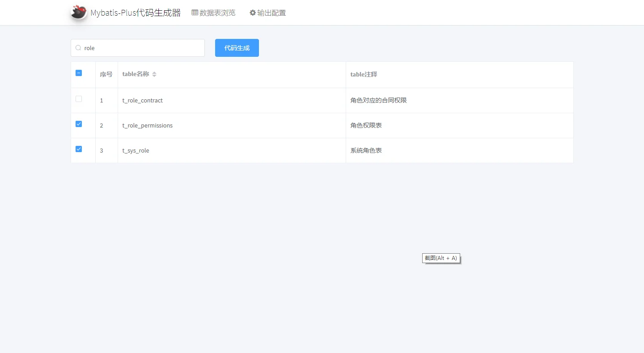
Task: Click the table grid icon beside 数据表浏览
Action: pyautogui.click(x=195, y=13)
